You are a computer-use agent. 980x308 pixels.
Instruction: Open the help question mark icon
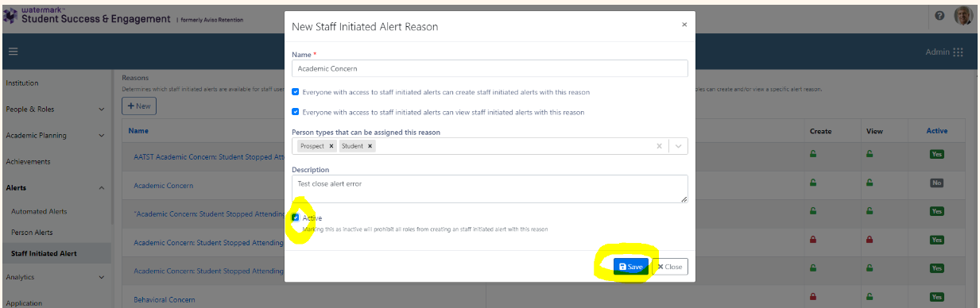pos(940,17)
